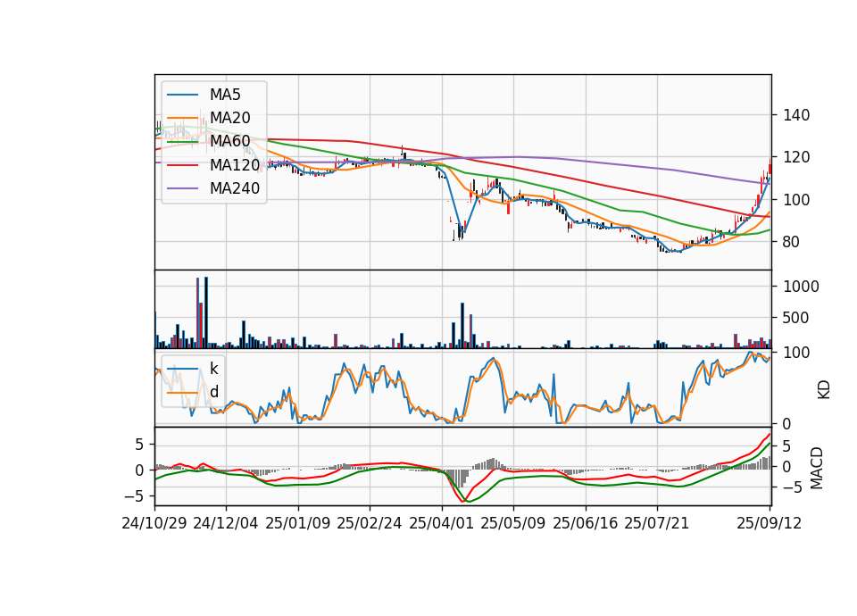This screenshot has height=616, width=857.
Task: Click the MA5 legend label
Action: (x=225, y=95)
